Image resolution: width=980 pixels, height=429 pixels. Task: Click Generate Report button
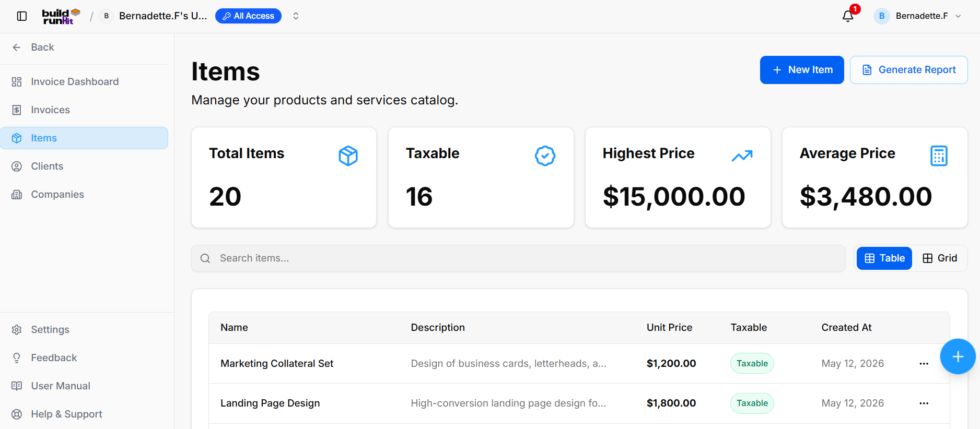[908, 70]
